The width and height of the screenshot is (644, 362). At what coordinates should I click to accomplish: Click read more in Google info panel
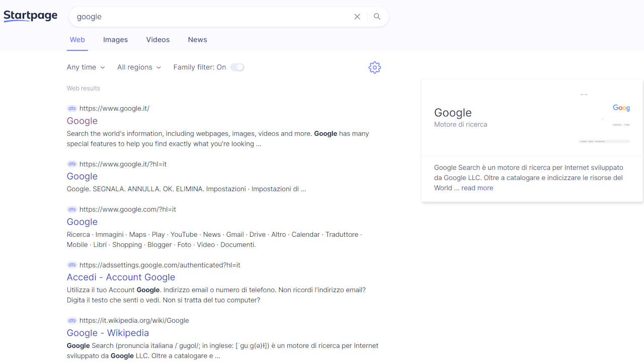(x=477, y=188)
